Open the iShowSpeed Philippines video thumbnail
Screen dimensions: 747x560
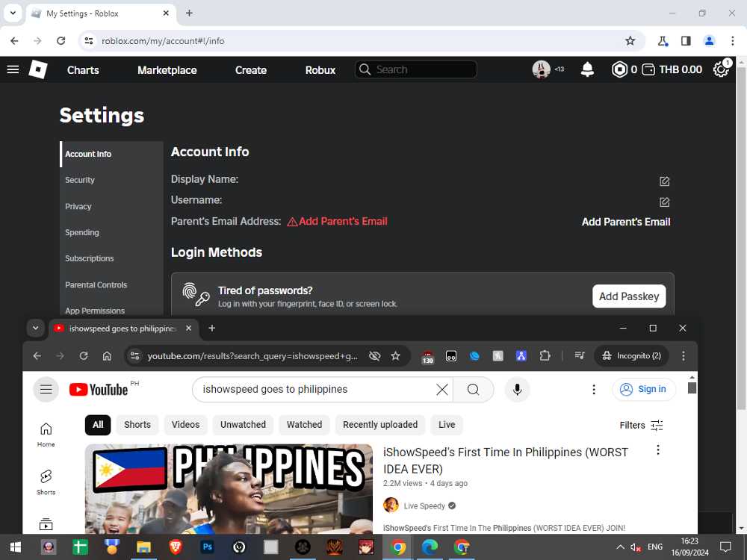point(229,489)
